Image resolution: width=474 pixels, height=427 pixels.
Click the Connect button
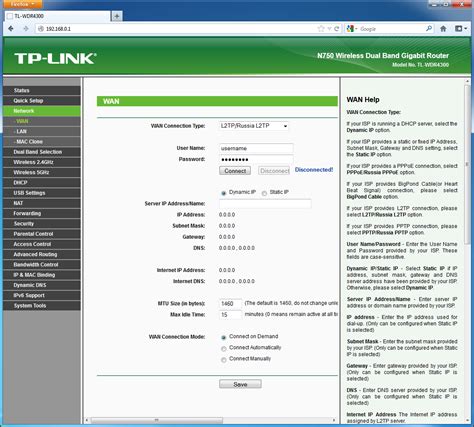tap(235, 171)
